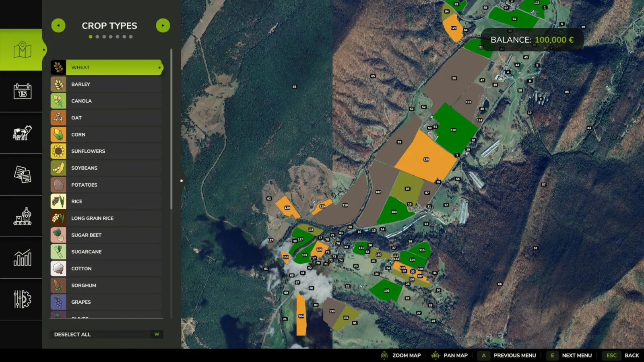Open the statistics chart sidebar icon
This screenshot has height=362, width=644.
click(x=22, y=258)
